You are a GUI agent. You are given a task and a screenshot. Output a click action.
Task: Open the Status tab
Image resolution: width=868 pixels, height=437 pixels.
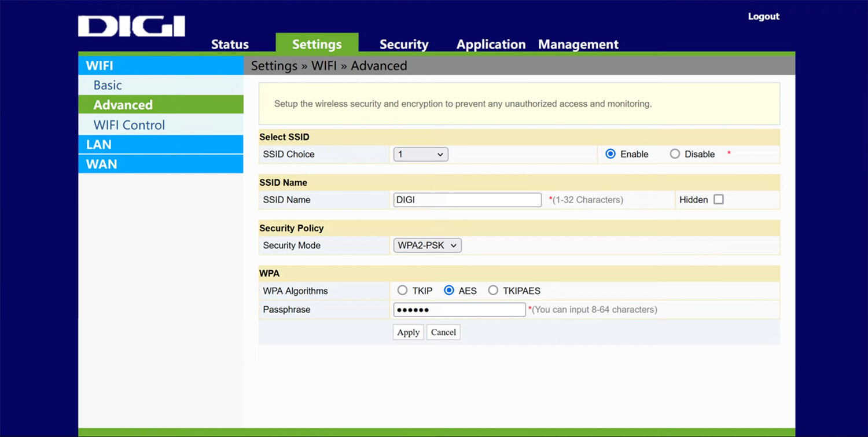230,45
